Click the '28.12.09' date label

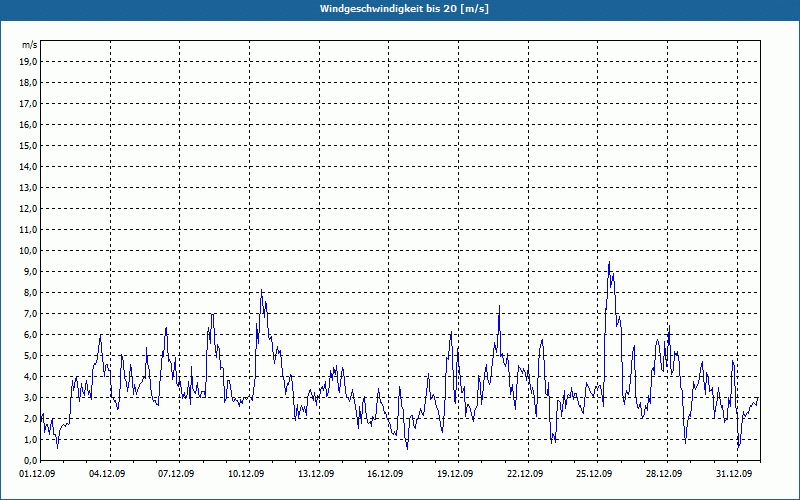pos(664,474)
